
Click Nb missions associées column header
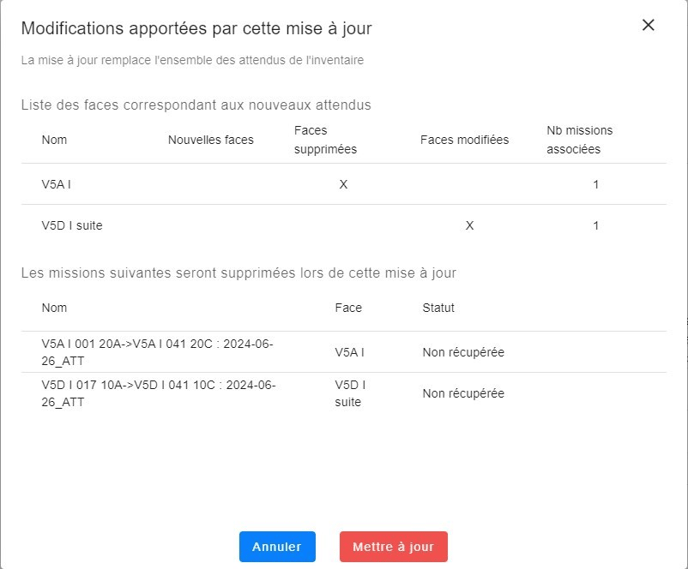[x=580, y=140]
